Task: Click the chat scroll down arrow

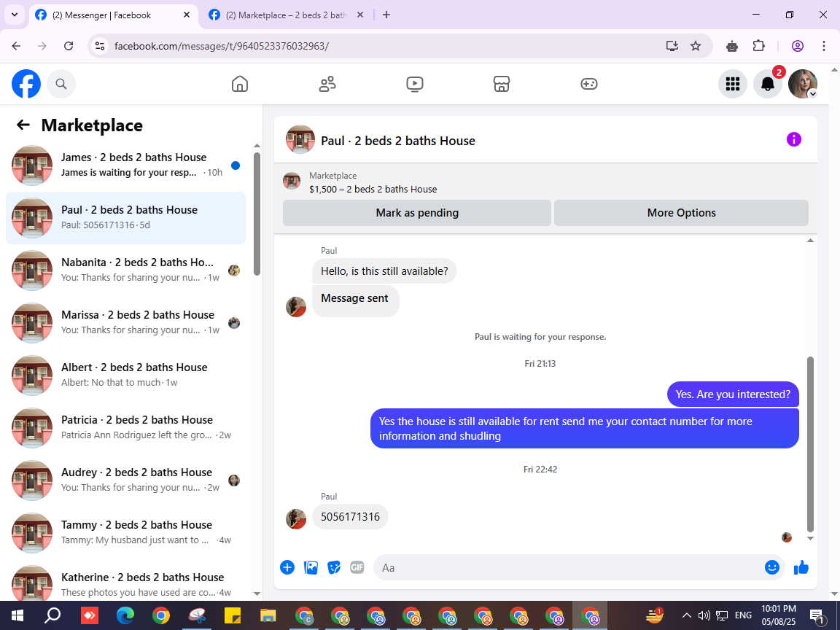Action: (810, 538)
